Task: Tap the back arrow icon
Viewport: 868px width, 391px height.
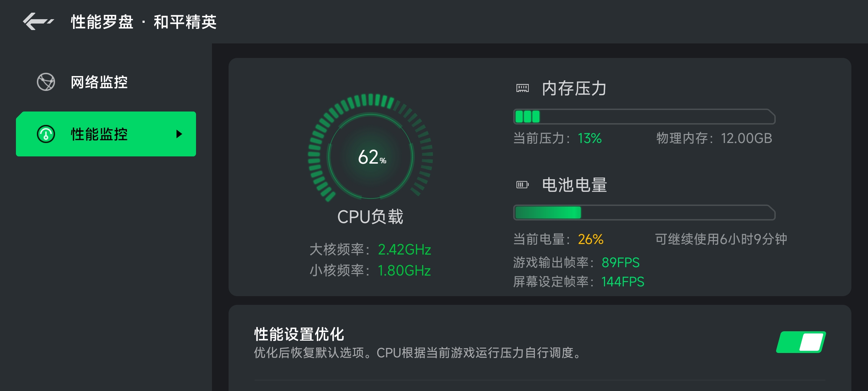Action: coord(38,21)
